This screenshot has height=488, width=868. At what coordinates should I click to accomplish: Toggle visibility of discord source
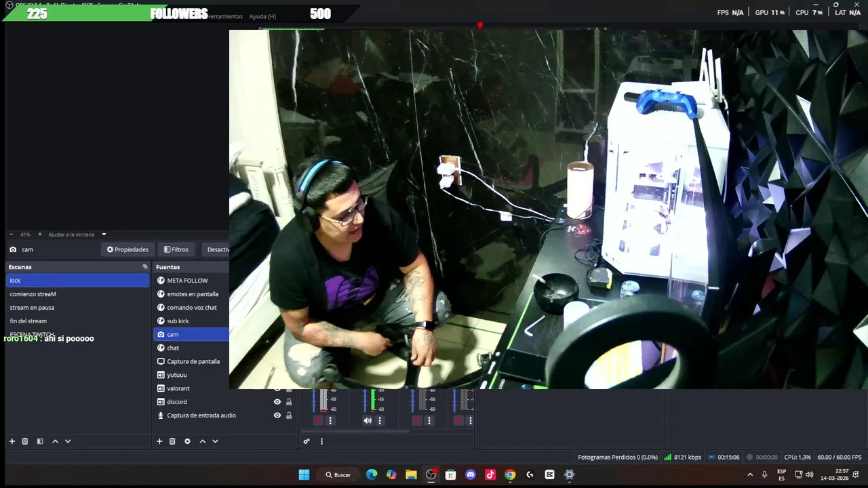pos(277,402)
